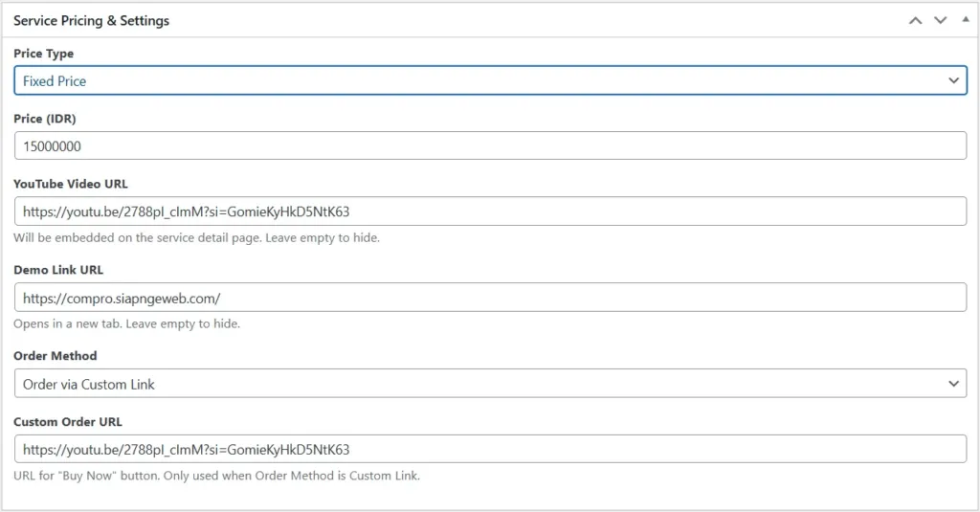Click the Custom Order URL label

[x=68, y=421]
